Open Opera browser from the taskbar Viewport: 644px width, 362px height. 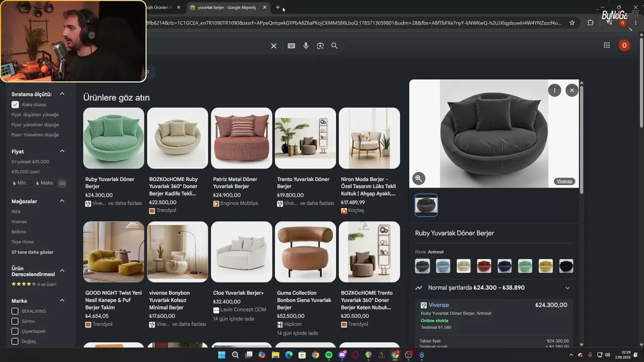click(355, 355)
